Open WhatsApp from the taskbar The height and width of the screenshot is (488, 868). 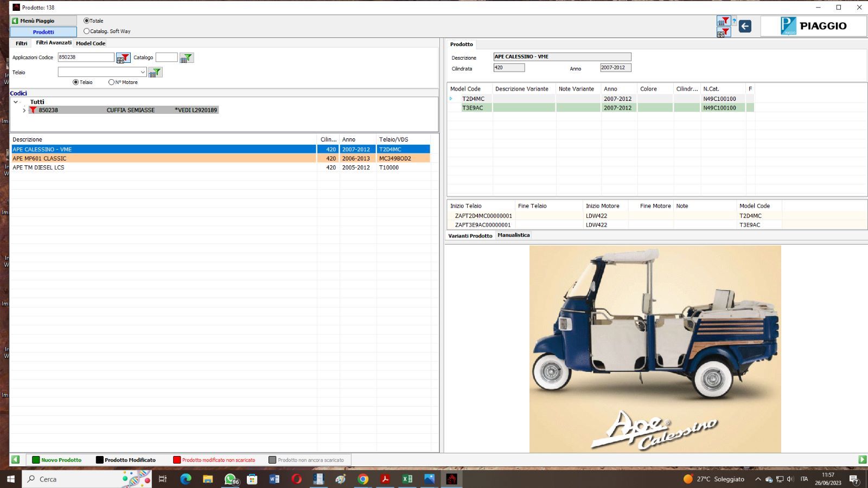[x=231, y=479]
